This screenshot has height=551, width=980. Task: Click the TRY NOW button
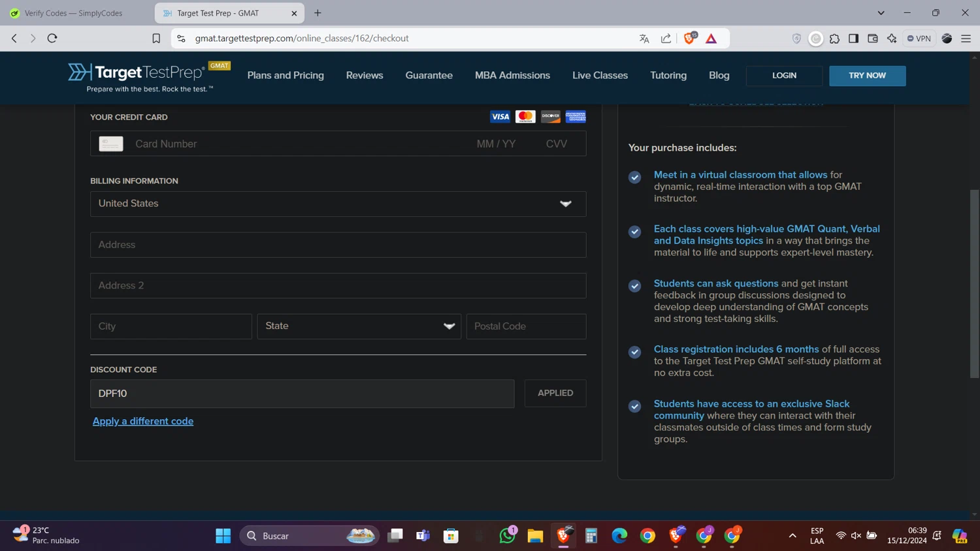click(867, 76)
